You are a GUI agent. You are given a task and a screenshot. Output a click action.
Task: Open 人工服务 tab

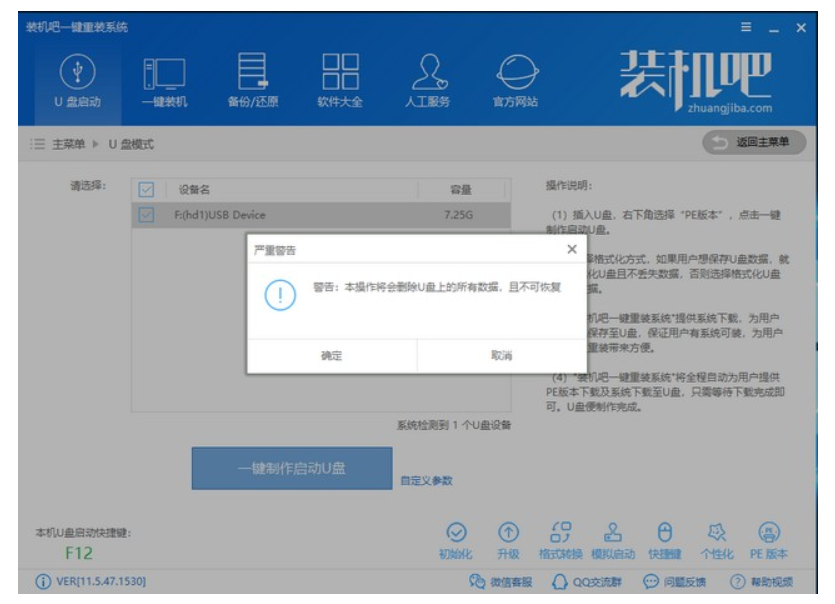[x=428, y=81]
